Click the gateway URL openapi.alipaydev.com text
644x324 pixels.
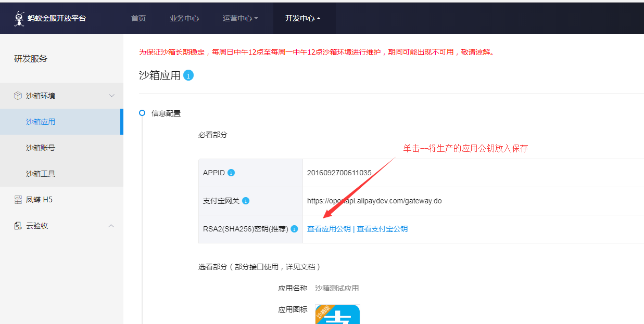pyautogui.click(x=374, y=201)
